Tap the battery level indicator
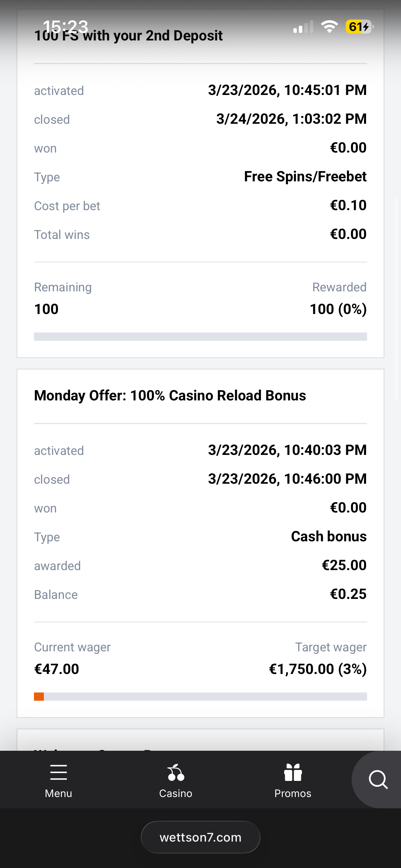The height and width of the screenshot is (868, 401). 359,26
